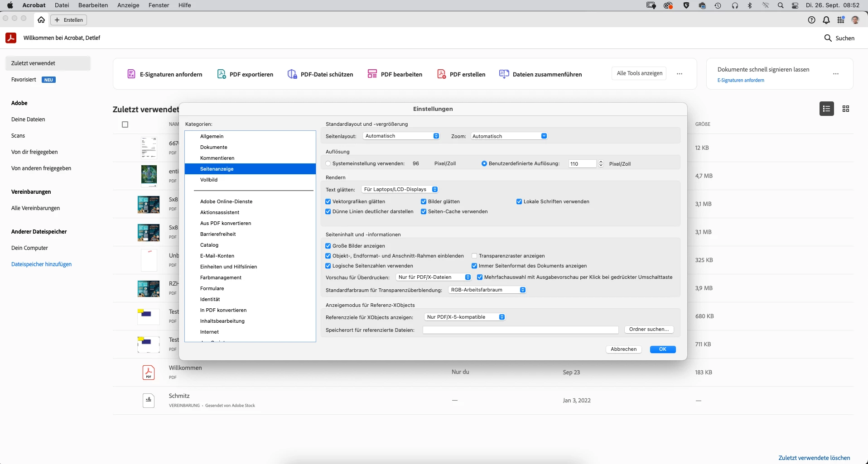The image size is (868, 464).
Task: Click the Schmitz agreement file icon
Action: (149, 401)
